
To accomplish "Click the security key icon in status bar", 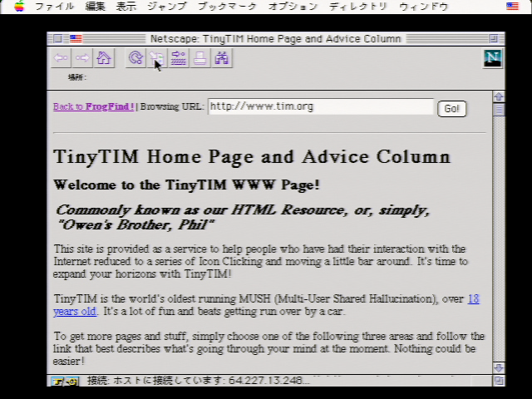I will click(65, 382).
